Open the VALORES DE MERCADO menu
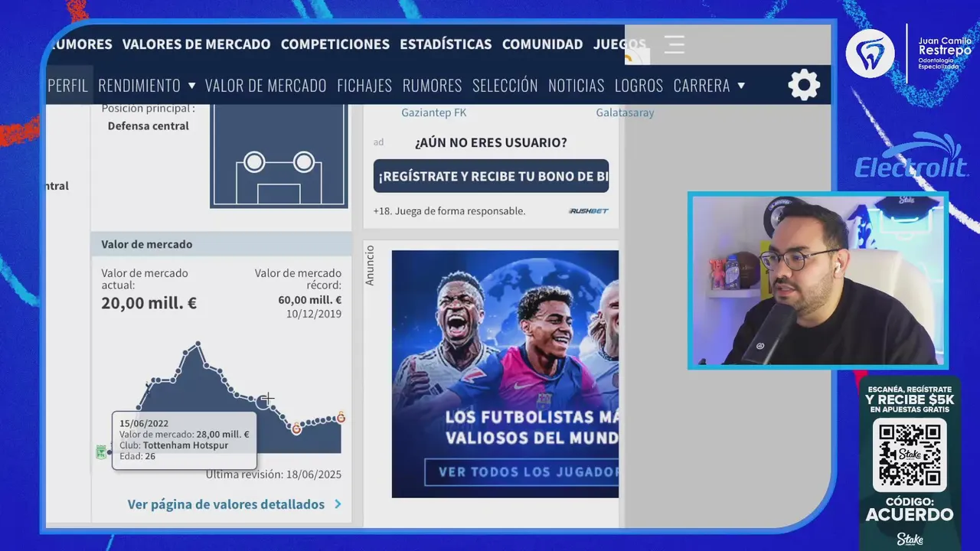The height and width of the screenshot is (551, 980). click(x=196, y=44)
